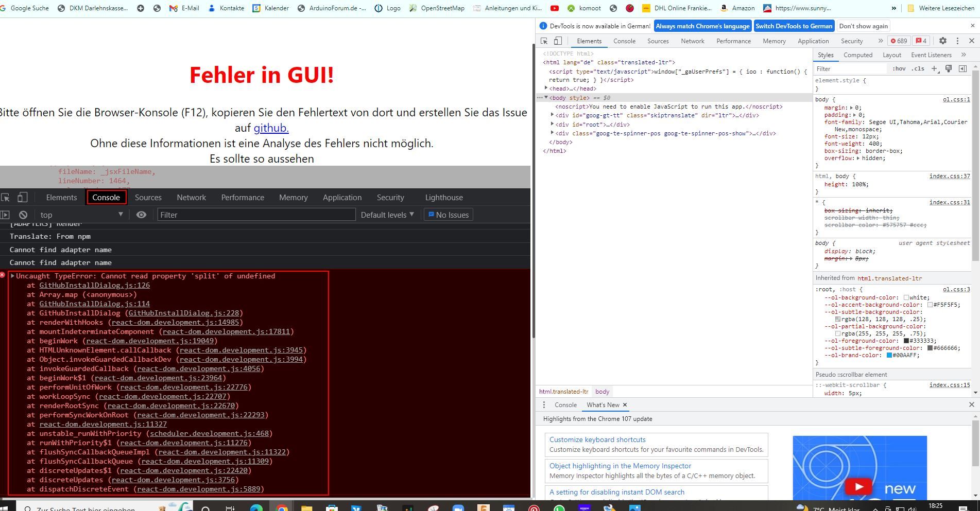
Task: Open the Google Suche bookmark
Action: [x=25, y=8]
